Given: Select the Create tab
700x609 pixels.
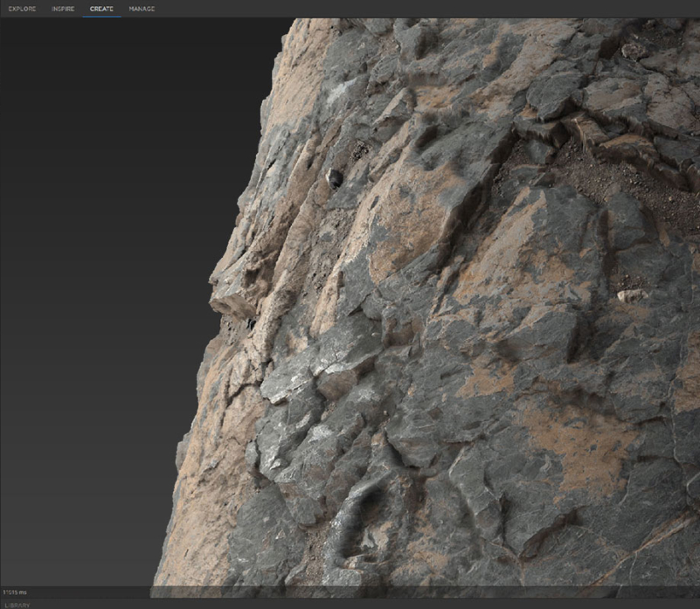Looking at the screenshot, I should pyautogui.click(x=101, y=9).
